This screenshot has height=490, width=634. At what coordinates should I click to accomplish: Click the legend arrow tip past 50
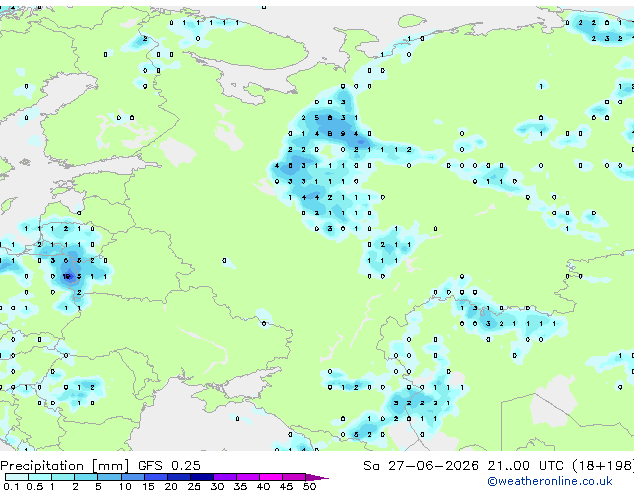click(318, 477)
